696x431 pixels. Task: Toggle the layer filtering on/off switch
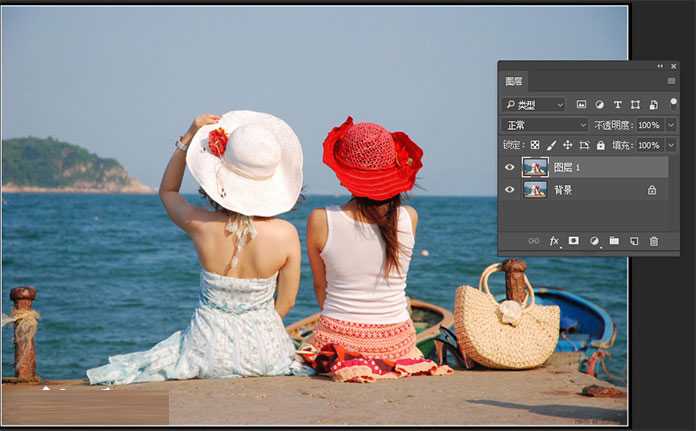673,103
